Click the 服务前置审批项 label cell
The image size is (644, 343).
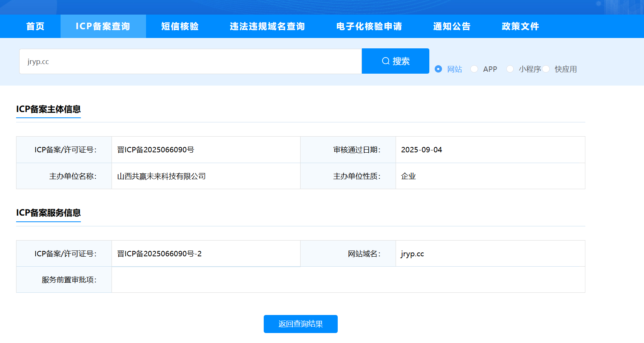(x=64, y=280)
